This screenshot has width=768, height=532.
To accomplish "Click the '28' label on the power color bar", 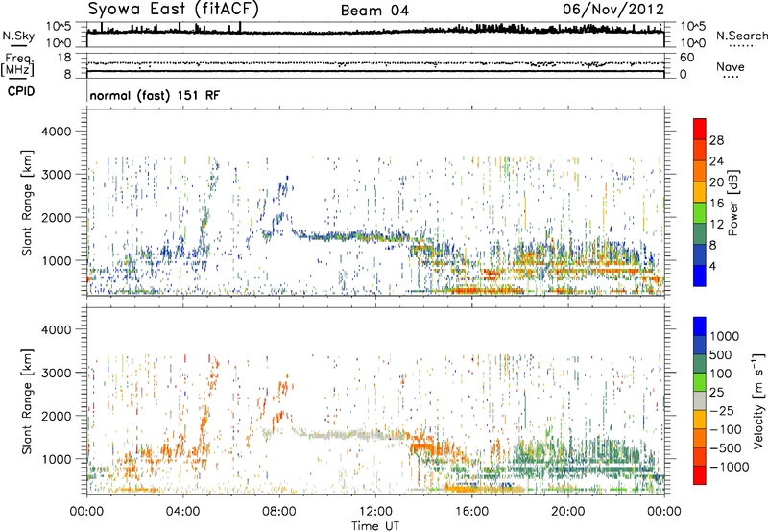I will [716, 140].
